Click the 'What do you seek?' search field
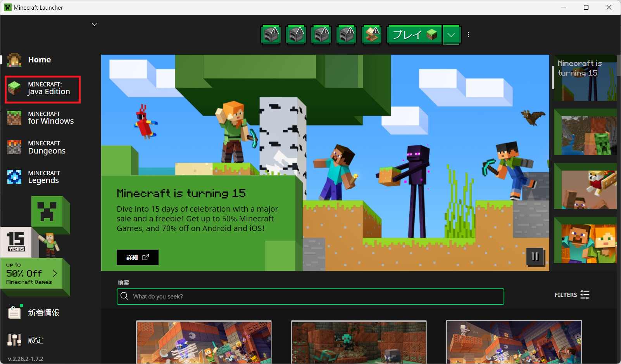 click(310, 297)
